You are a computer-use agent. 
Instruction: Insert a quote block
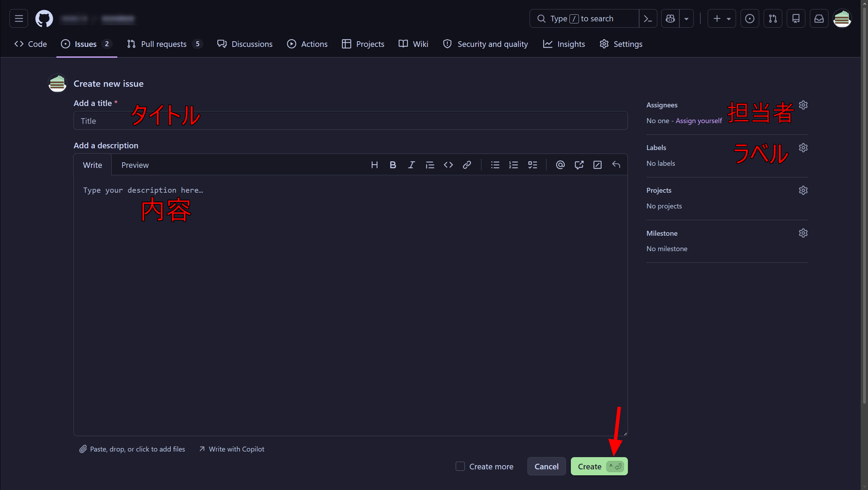pos(430,165)
